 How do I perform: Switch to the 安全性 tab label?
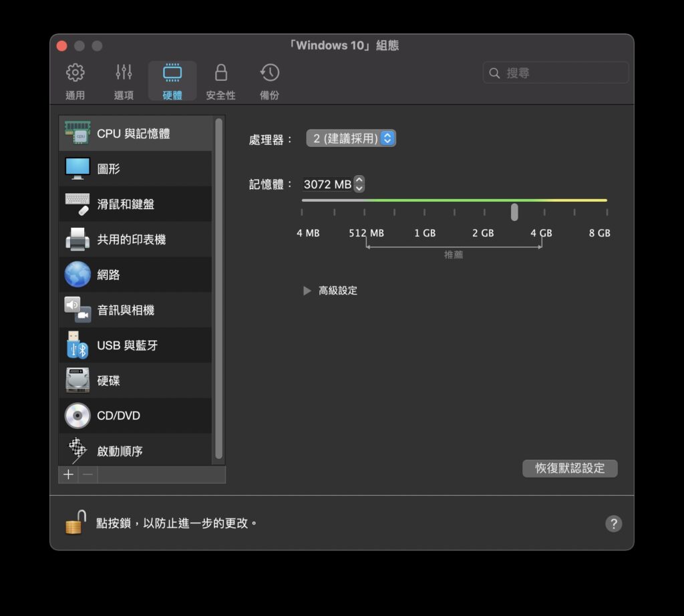[x=220, y=95]
